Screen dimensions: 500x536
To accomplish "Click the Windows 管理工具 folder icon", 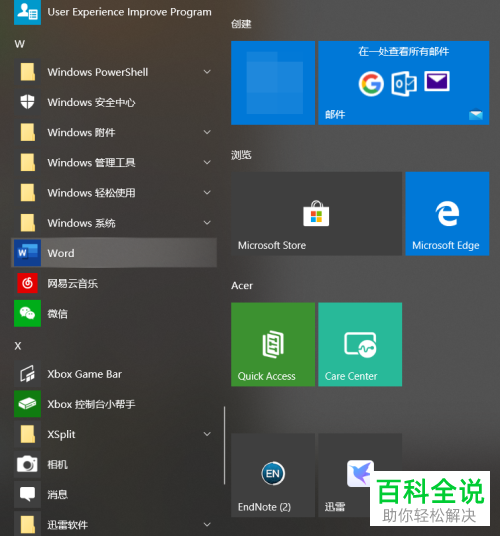I will click(27, 162).
